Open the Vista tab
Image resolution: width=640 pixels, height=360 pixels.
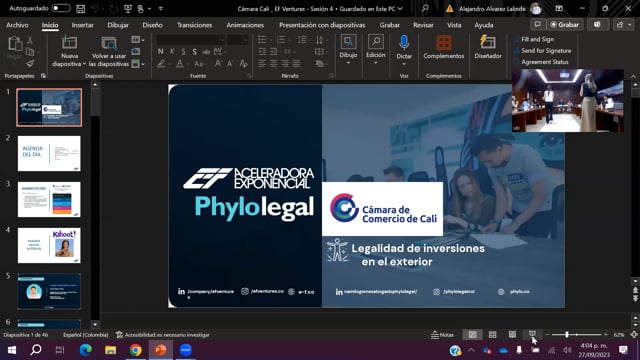454,25
